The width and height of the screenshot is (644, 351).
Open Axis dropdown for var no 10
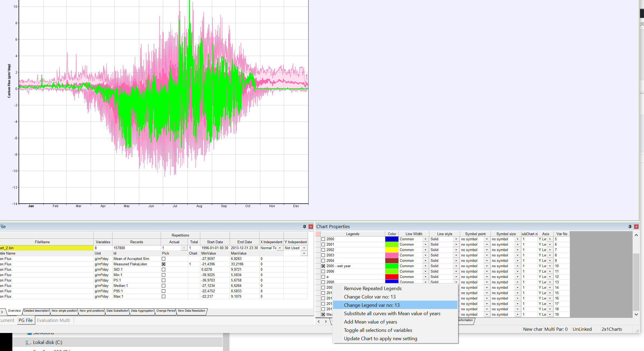pos(550,266)
